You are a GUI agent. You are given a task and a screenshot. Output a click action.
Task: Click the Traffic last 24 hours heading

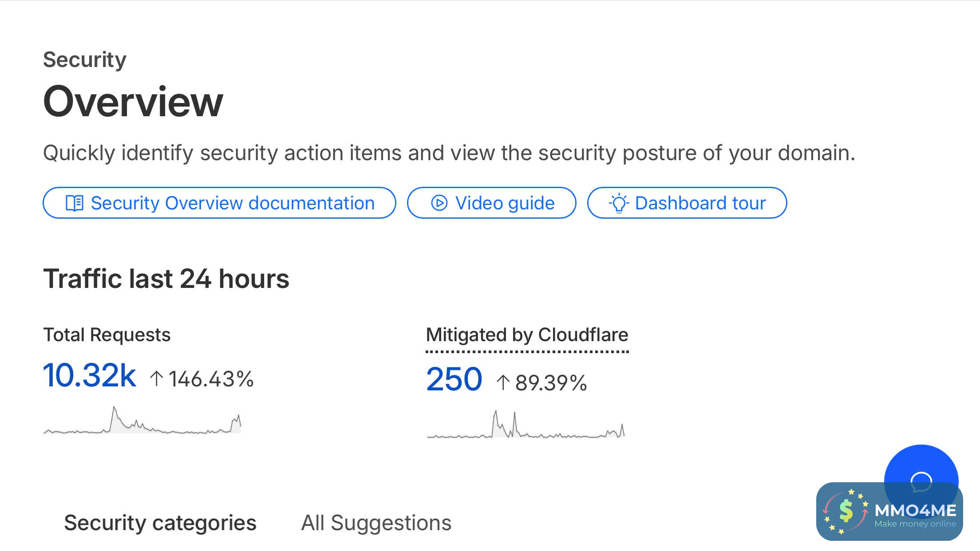tap(166, 279)
